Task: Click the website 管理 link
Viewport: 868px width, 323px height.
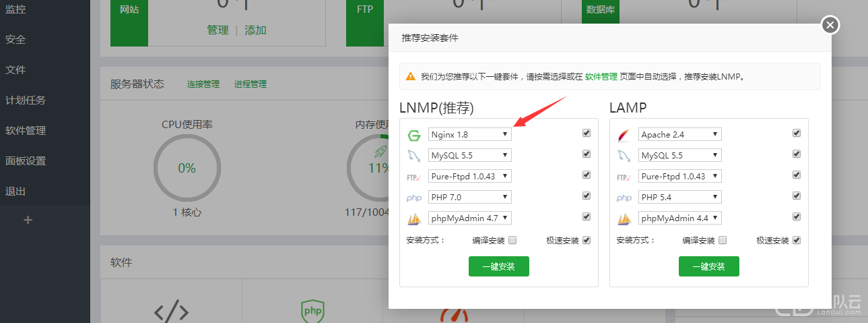Action: point(218,30)
